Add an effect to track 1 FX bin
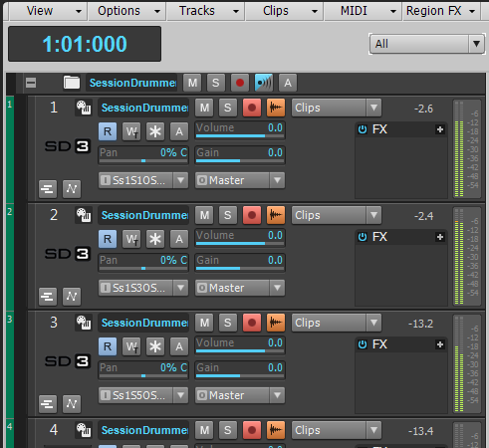 [x=440, y=129]
